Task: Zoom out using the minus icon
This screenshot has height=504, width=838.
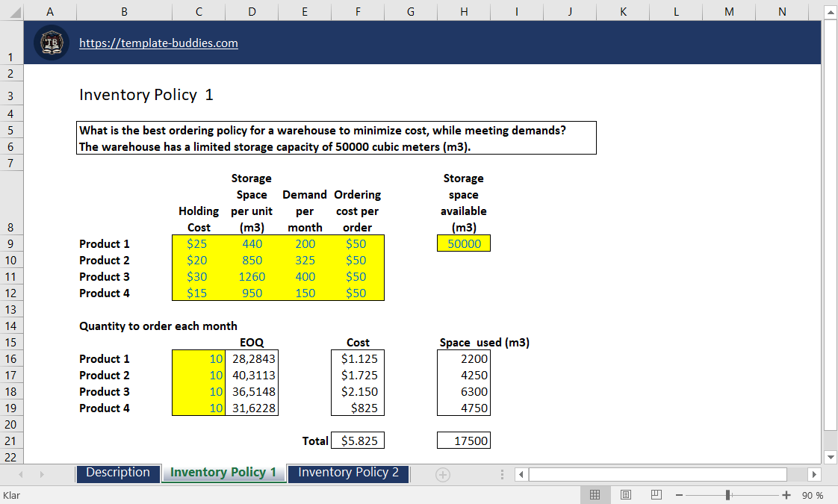Action: [679, 494]
